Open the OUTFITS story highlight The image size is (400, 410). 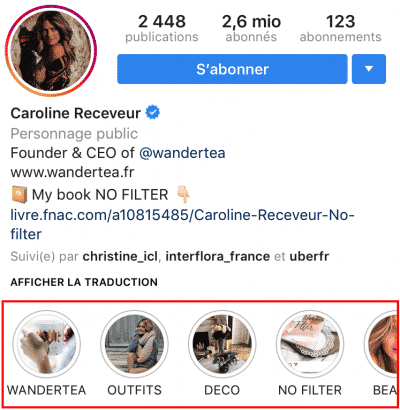pos(135,344)
